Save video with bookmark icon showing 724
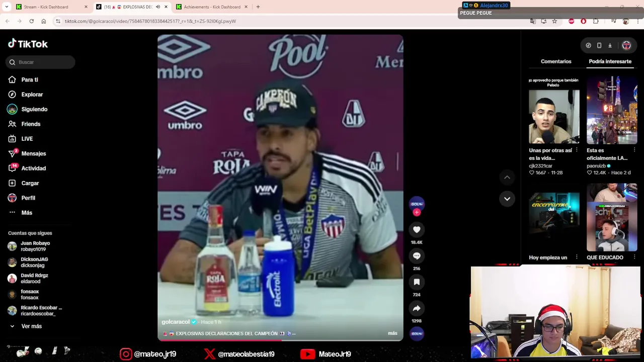The image size is (644, 362). click(x=417, y=282)
